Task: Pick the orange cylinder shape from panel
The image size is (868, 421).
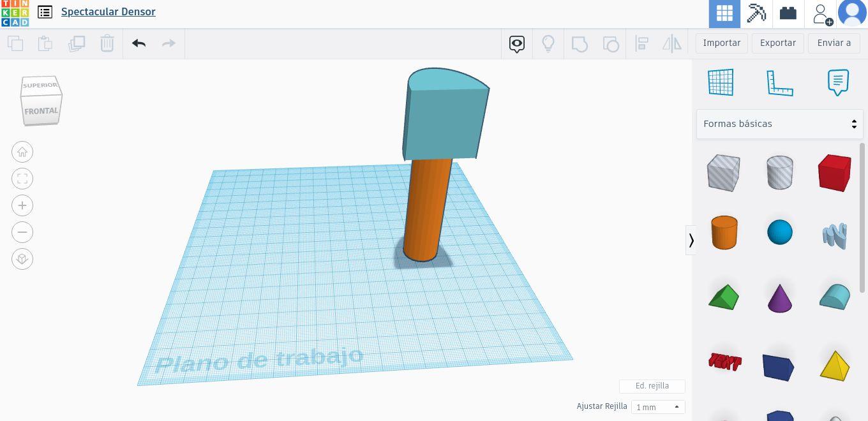Action: 724,232
